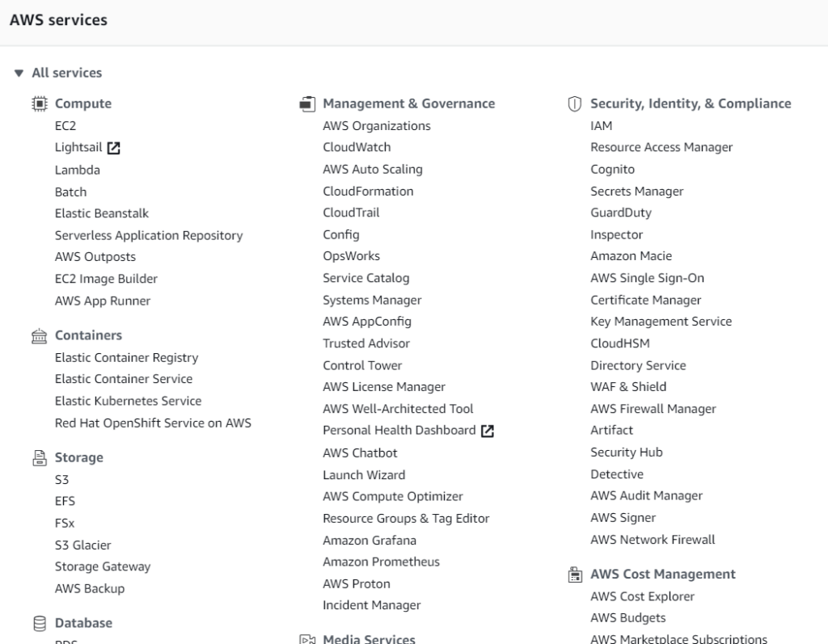Open Elastic Kubernetes Service

coord(129,401)
